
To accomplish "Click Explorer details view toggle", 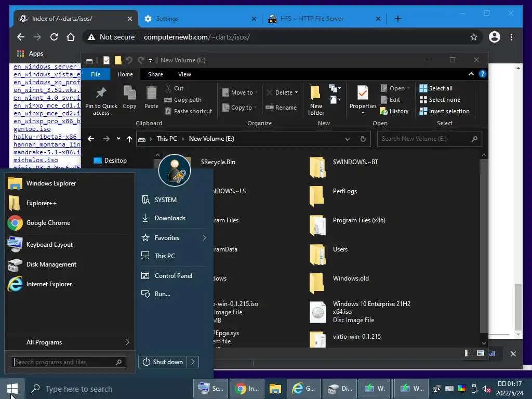I will pyautogui.click(x=469, y=353).
